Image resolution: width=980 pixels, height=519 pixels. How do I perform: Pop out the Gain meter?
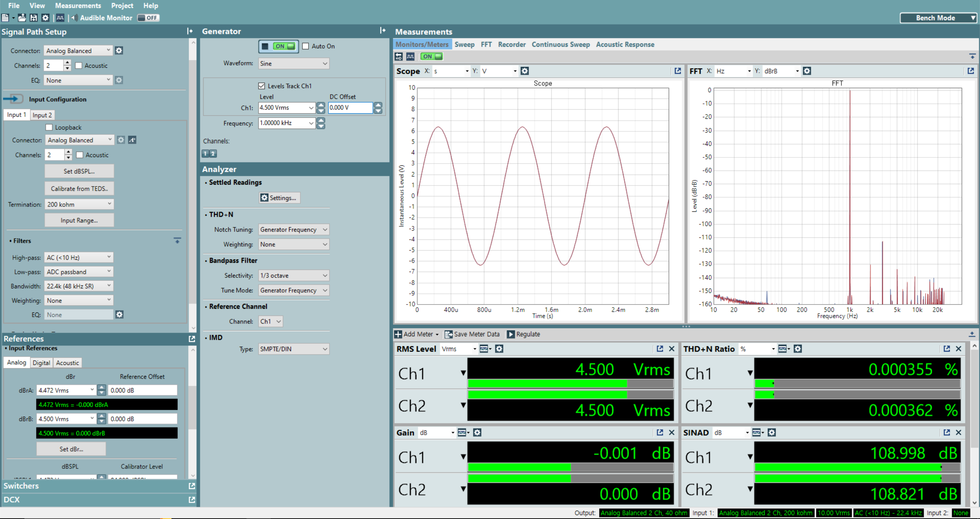coord(660,432)
